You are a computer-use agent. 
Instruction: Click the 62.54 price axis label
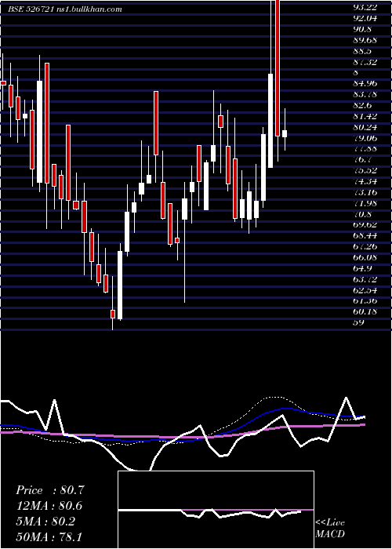pos(365,290)
